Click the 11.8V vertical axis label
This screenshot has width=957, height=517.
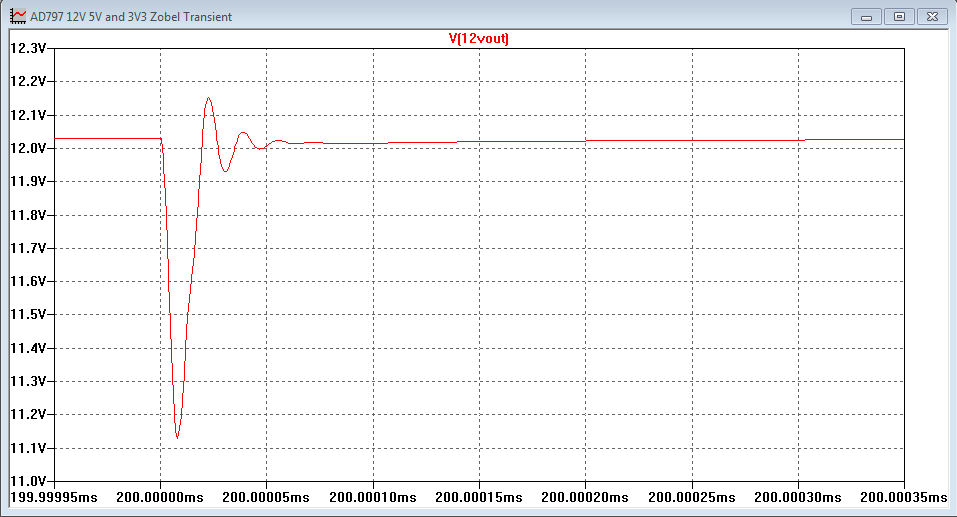[x=28, y=215]
